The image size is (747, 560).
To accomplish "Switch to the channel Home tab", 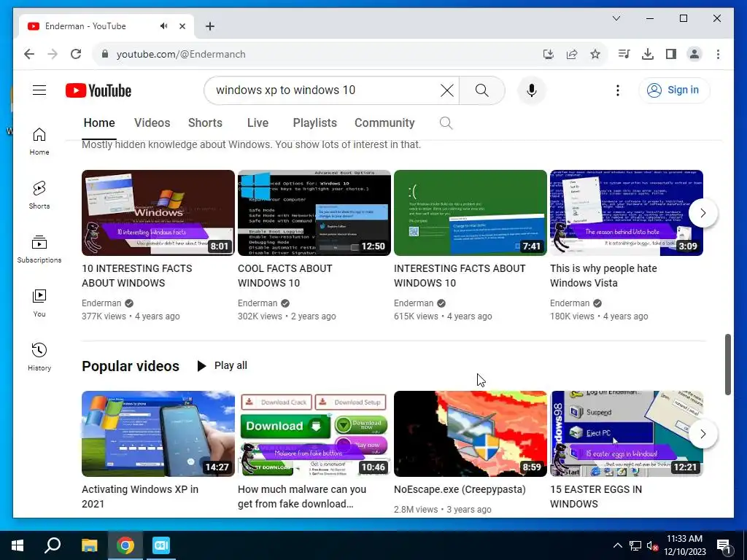I will pos(99,122).
